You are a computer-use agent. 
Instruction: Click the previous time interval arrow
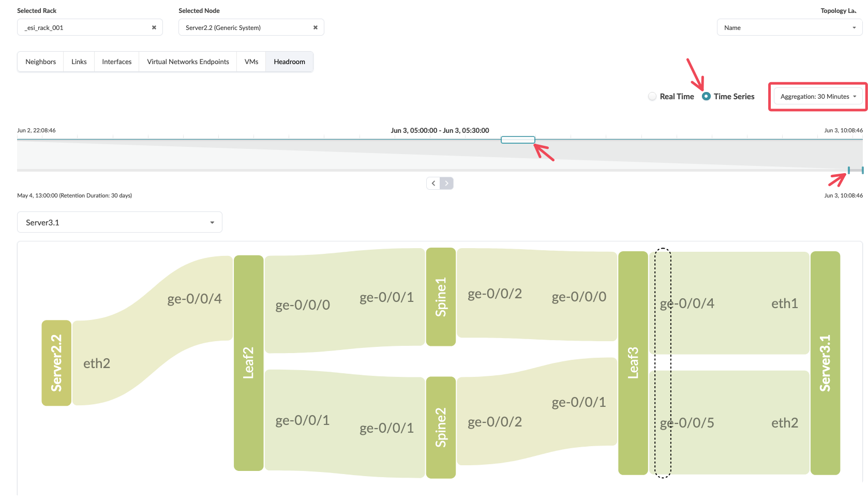(433, 183)
